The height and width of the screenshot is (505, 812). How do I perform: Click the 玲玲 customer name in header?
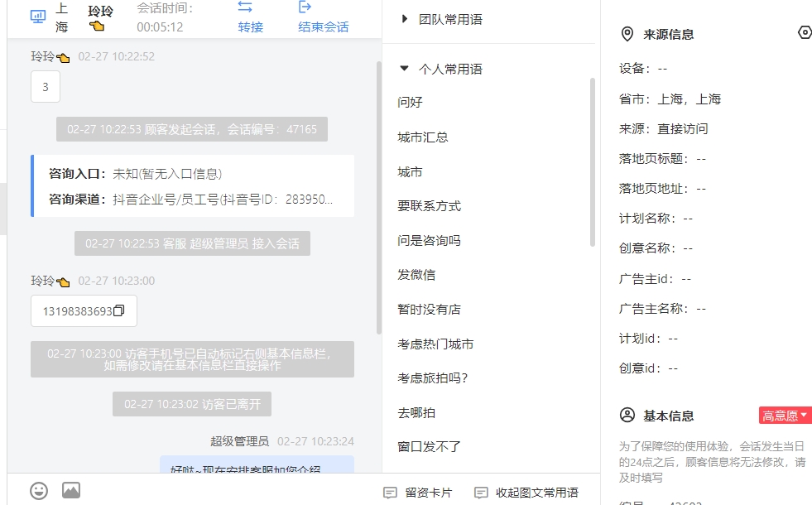point(100,11)
